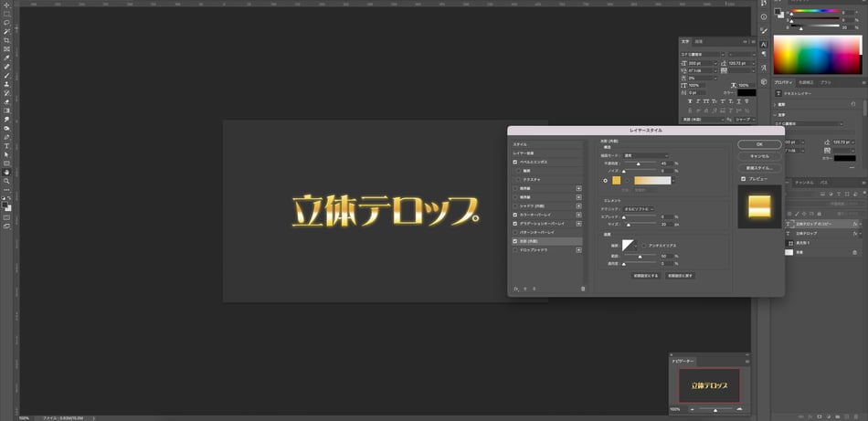This screenshot has width=868, height=421.
Task: Select the Move tool in the toolbar
Action: coord(6,5)
